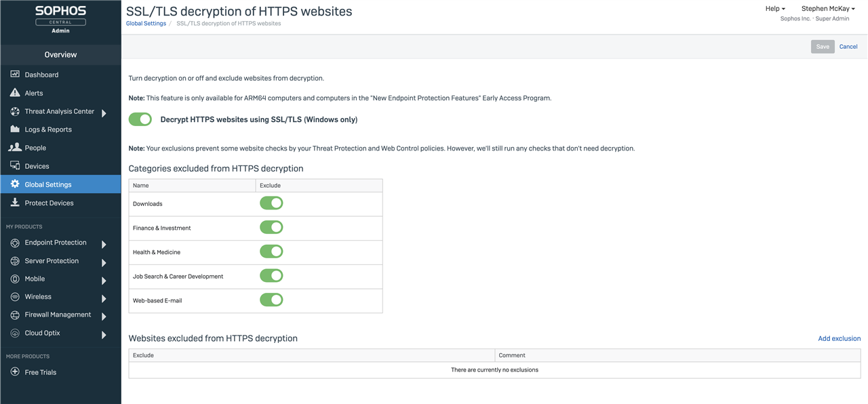Click the 'SSL/TLS decryption of HTTPS websites' breadcrumb text

click(x=229, y=23)
